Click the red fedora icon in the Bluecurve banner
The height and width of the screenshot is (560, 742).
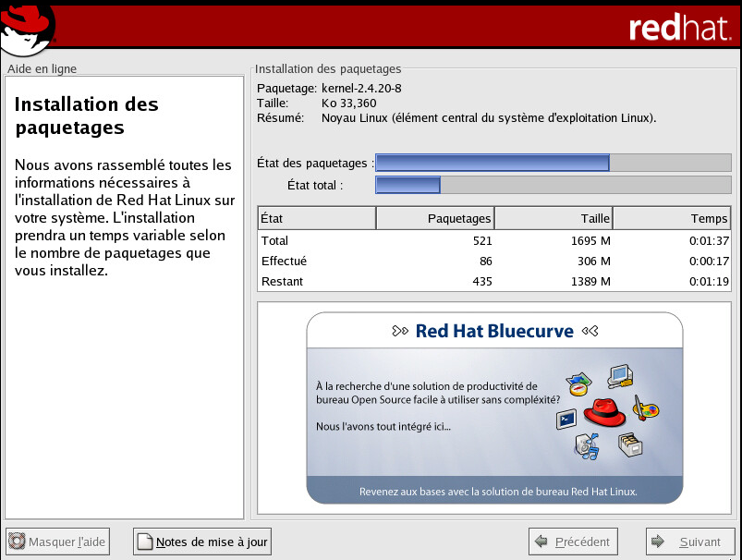(x=605, y=412)
